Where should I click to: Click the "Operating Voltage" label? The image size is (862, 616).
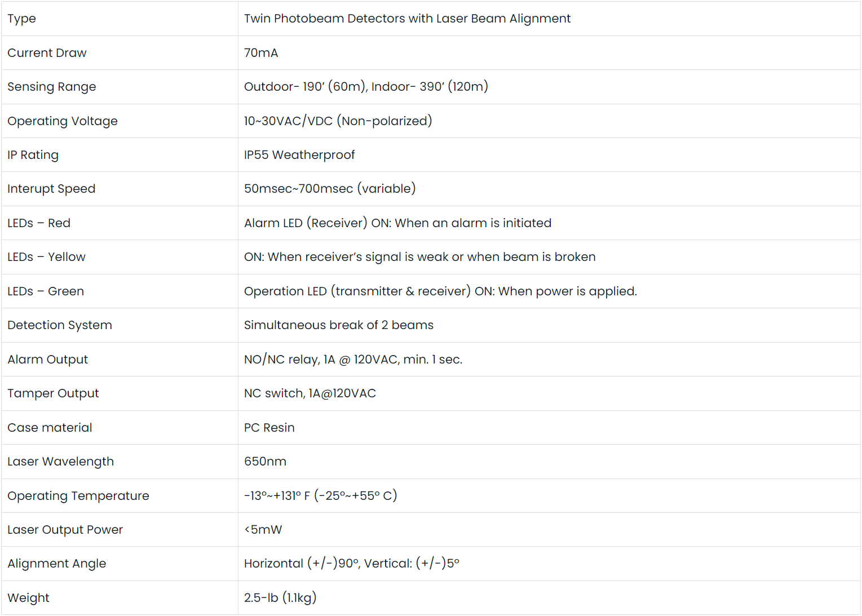(62, 121)
